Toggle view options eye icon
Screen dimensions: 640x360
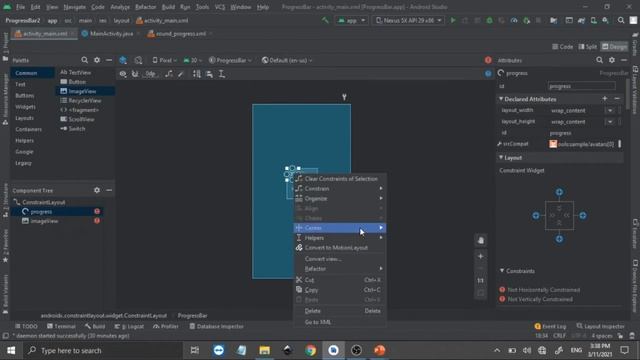tap(123, 74)
